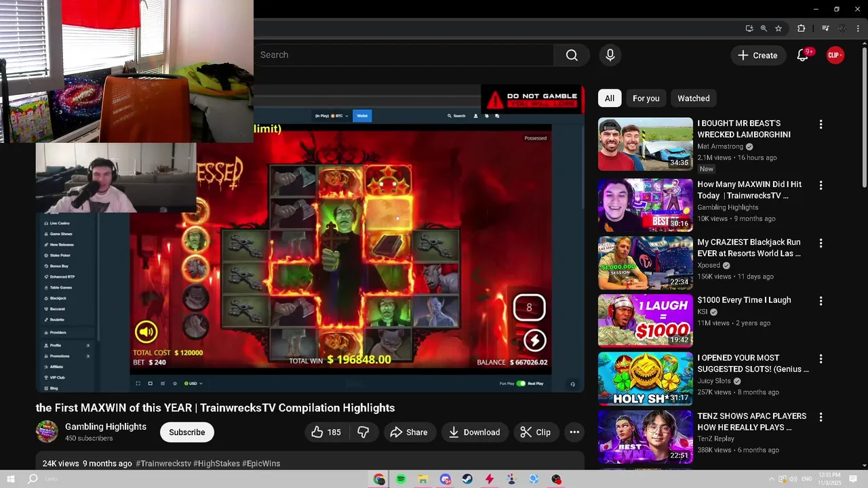Open the Juicy Slots HOLY SH* thumbnail
This screenshot has height=488, width=868.
point(646,378)
